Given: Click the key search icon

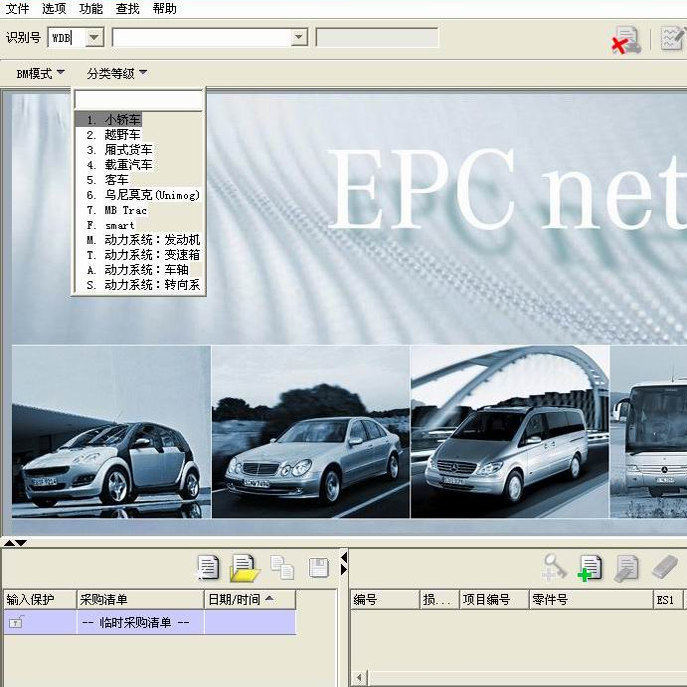Looking at the screenshot, I should [x=554, y=567].
